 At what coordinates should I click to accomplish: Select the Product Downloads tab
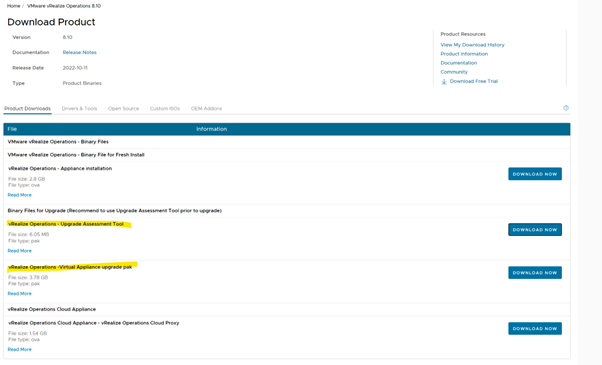tap(27, 109)
